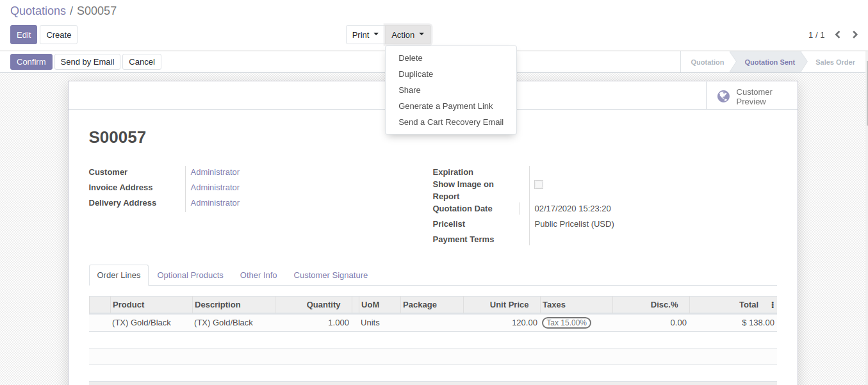Switch to the Optional Products tab
This screenshot has height=385, width=868.
point(190,275)
